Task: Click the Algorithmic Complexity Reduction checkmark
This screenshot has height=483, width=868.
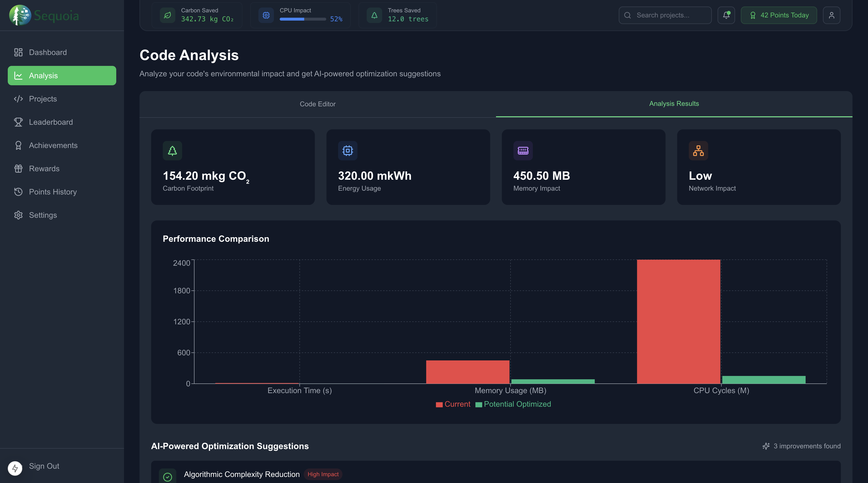Action: click(x=167, y=477)
